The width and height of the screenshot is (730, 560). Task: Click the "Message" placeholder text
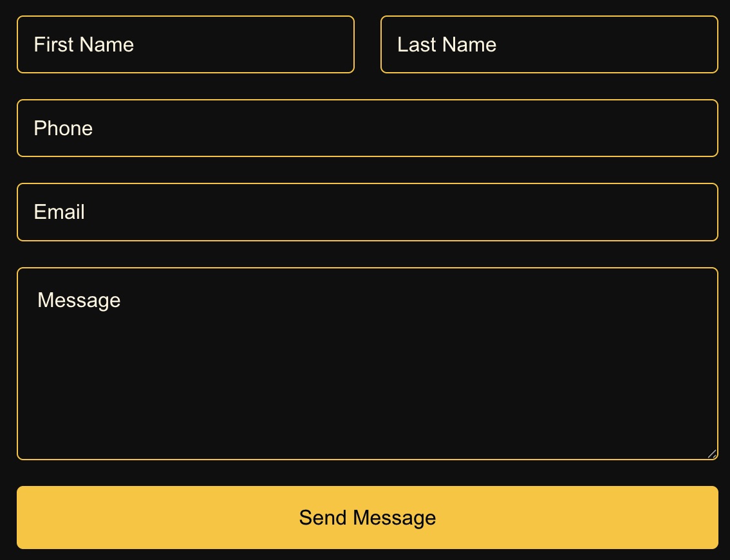click(79, 300)
